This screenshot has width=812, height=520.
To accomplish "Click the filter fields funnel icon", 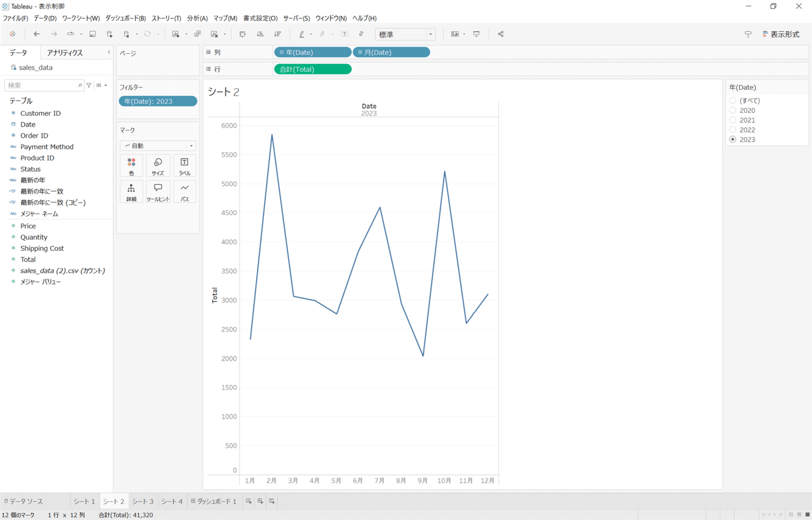I will tap(89, 85).
